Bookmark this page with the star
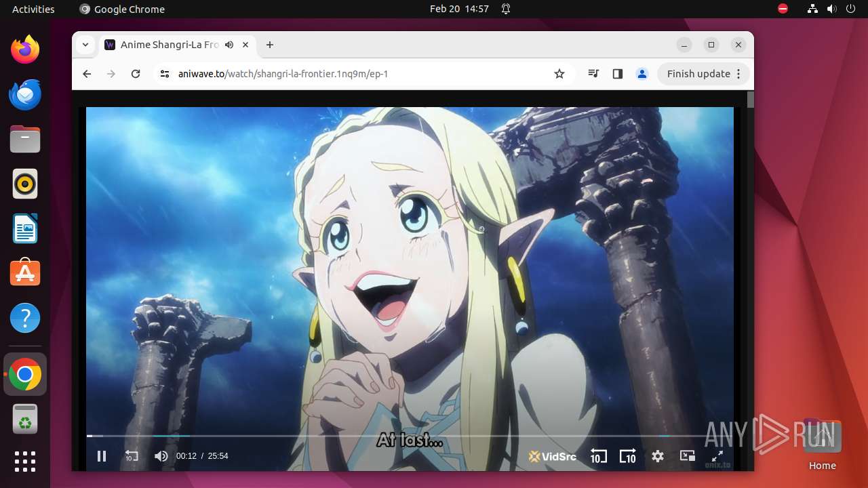Screen dimensions: 868x488 559,74
